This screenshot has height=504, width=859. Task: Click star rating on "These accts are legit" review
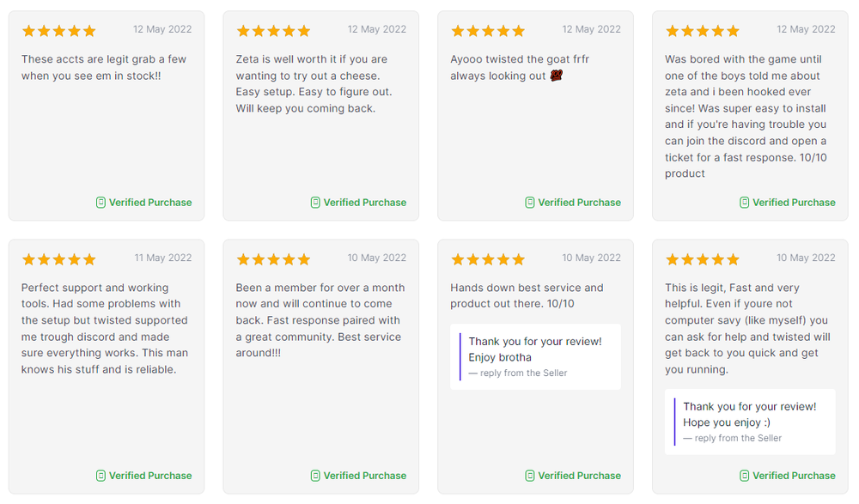[x=58, y=31]
